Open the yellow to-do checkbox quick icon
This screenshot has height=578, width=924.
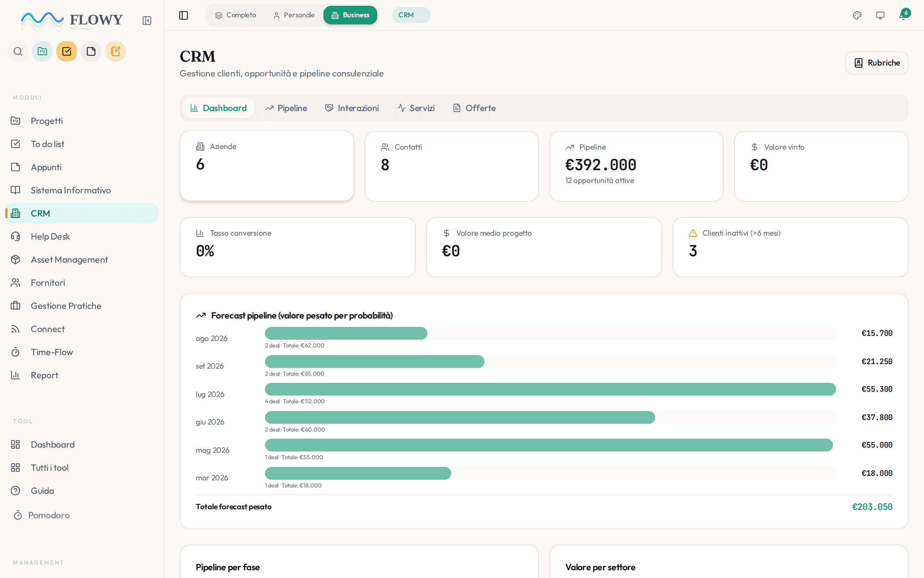coord(67,51)
